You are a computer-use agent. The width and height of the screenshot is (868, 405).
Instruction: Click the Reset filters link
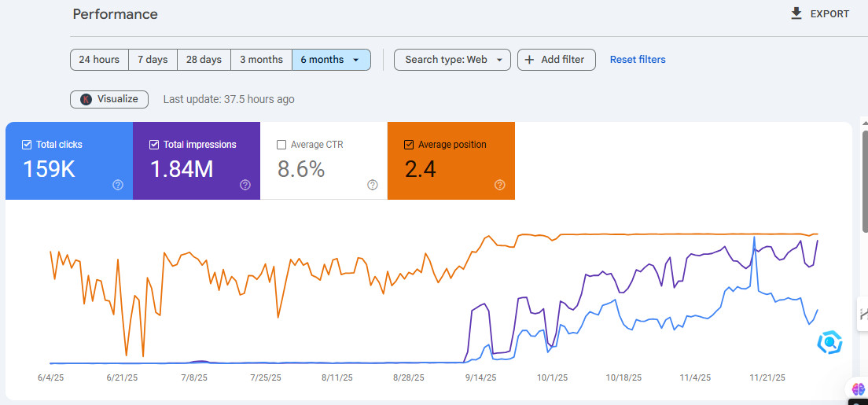[x=638, y=60]
